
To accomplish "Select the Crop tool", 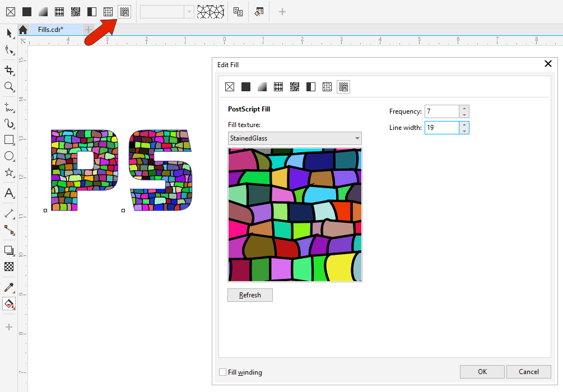I will coord(10,70).
